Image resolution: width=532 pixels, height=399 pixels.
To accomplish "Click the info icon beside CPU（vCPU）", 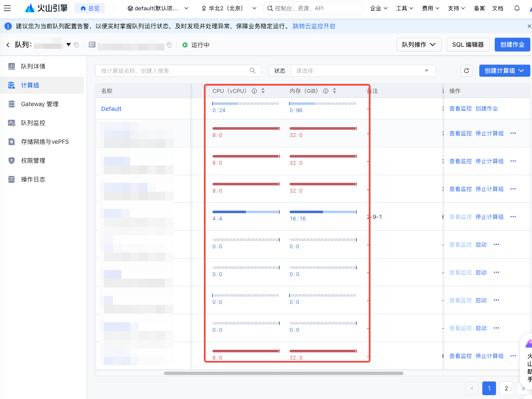I will pyautogui.click(x=254, y=91).
